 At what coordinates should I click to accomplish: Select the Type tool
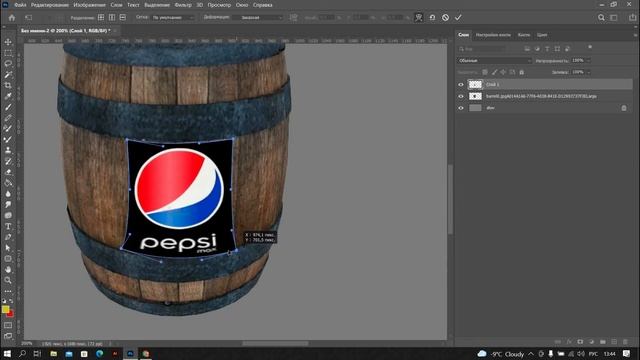[8, 226]
